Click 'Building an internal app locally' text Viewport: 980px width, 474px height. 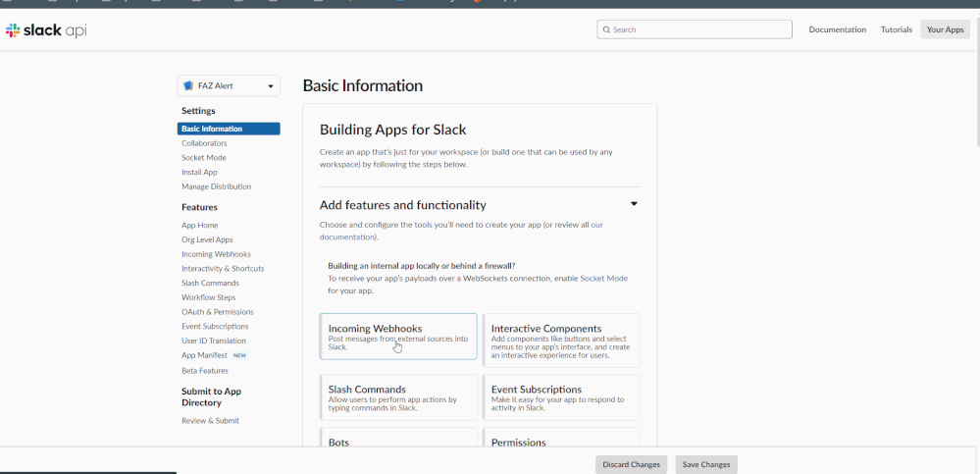pos(421,266)
